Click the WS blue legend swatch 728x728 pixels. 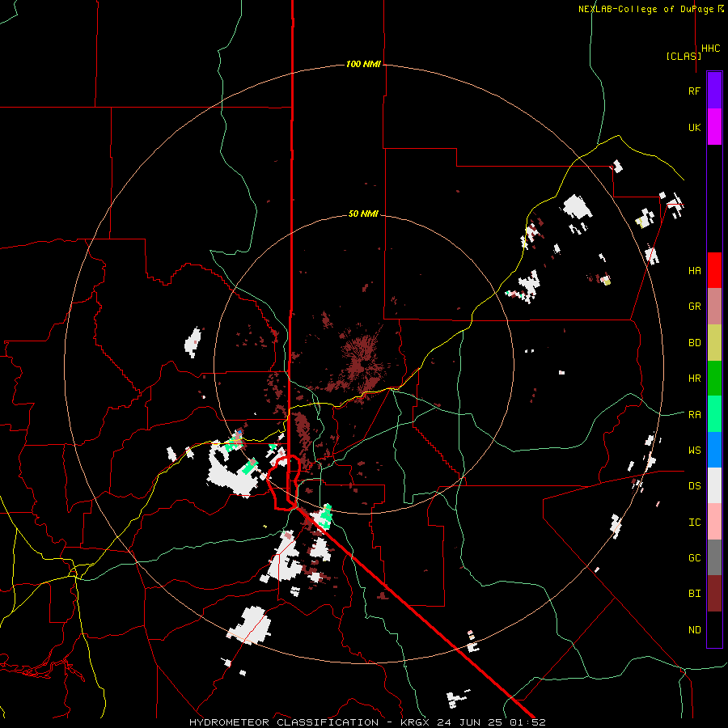714,450
